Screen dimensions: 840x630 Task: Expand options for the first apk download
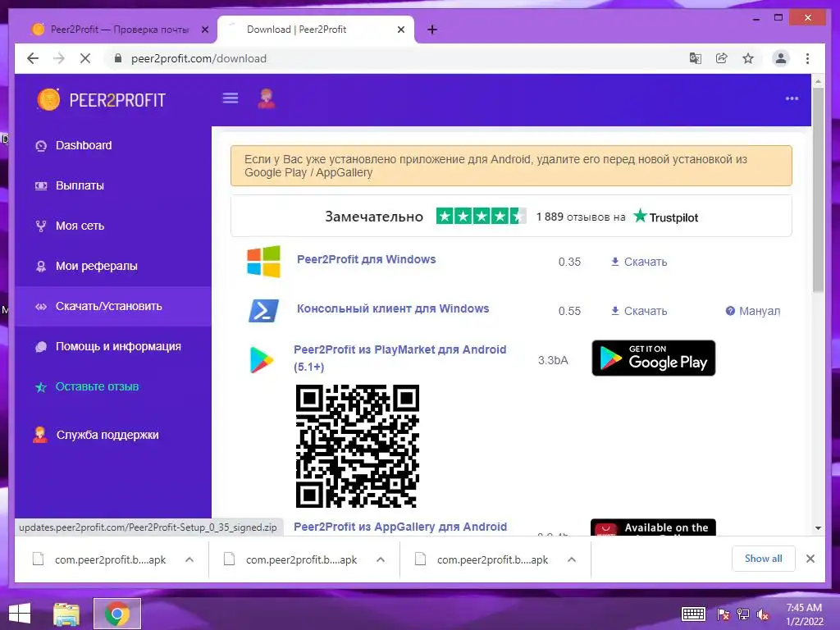click(189, 559)
